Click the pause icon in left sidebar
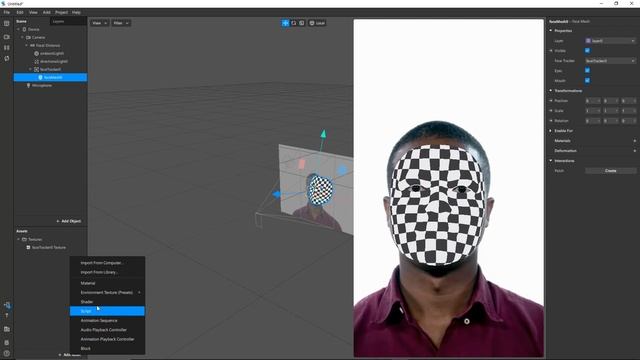This screenshot has height=360, width=640. [x=7, y=48]
